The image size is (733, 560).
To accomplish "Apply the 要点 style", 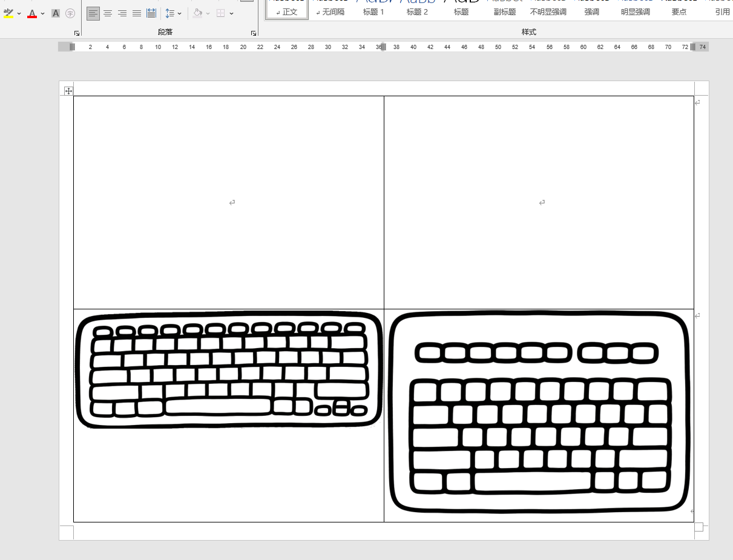I will (x=679, y=10).
